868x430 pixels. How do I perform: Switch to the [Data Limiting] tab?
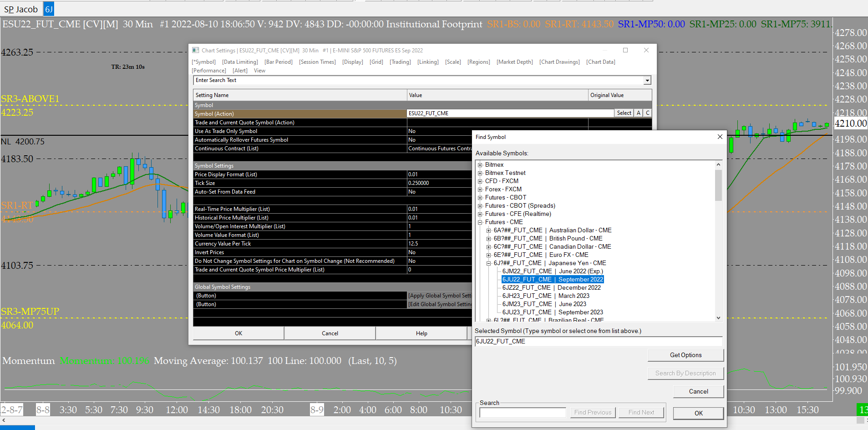240,62
